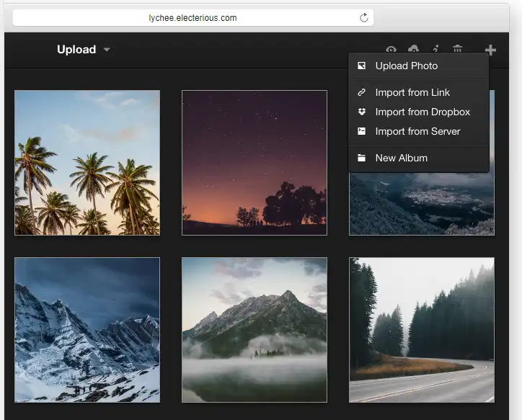
Task: Click the plus add icon
Action: tap(490, 50)
